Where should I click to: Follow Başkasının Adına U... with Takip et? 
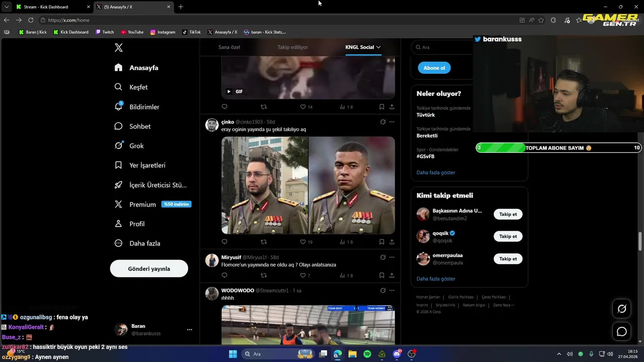tap(508, 214)
